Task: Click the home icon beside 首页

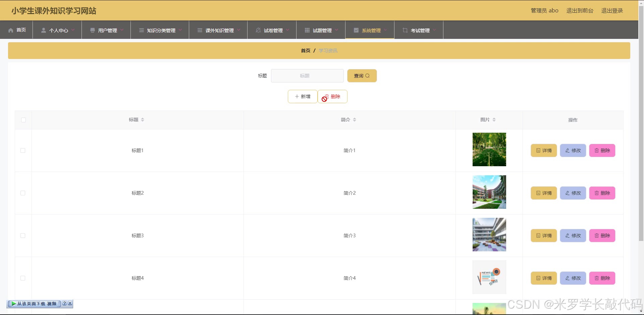Action: click(x=11, y=30)
